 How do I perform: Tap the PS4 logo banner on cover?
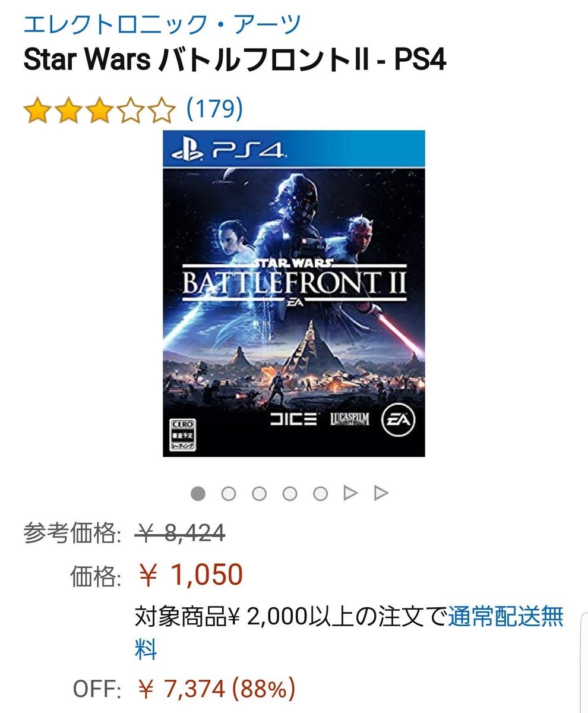coord(294,149)
